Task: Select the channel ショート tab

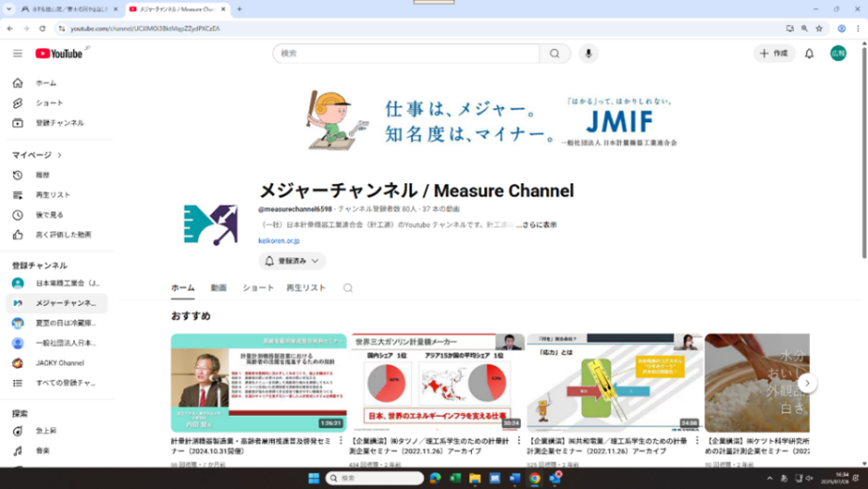Action: 258,288
